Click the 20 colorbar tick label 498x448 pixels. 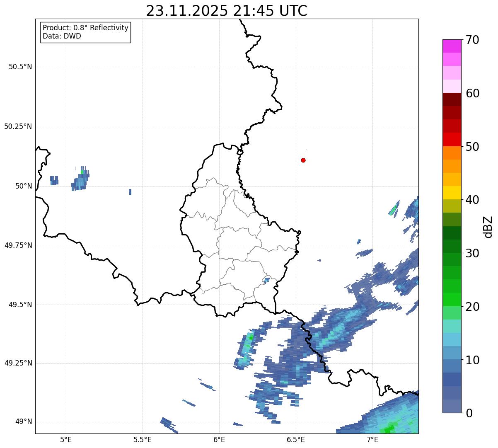tap(472, 307)
